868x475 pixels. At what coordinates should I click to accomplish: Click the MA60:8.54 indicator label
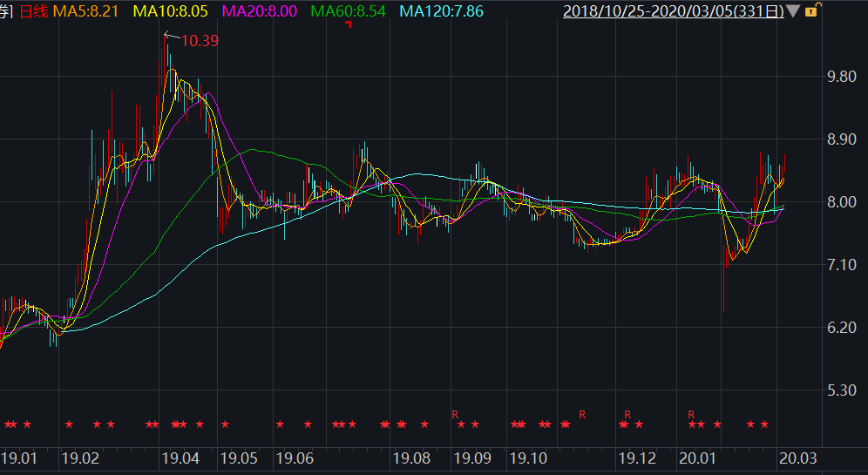[350, 11]
